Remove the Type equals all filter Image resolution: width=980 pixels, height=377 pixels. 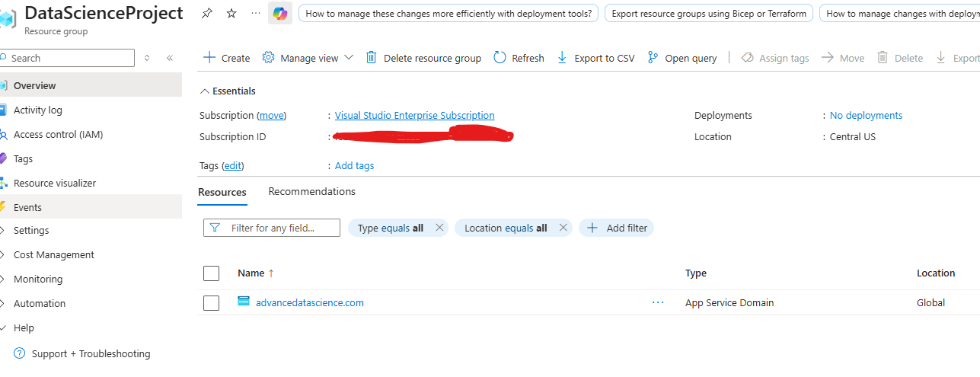[x=439, y=227]
